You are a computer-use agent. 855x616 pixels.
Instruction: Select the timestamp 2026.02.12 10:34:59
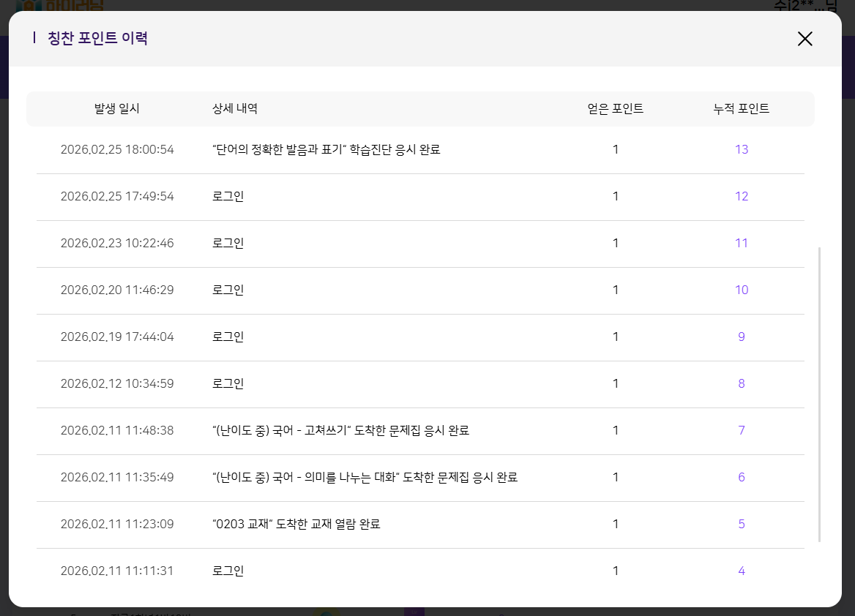[x=117, y=383]
